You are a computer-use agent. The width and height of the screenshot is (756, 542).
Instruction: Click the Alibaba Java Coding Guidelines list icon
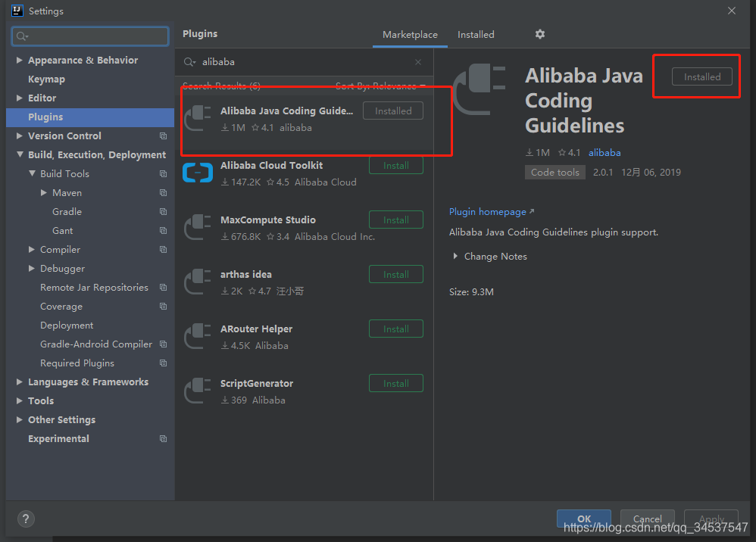point(198,118)
